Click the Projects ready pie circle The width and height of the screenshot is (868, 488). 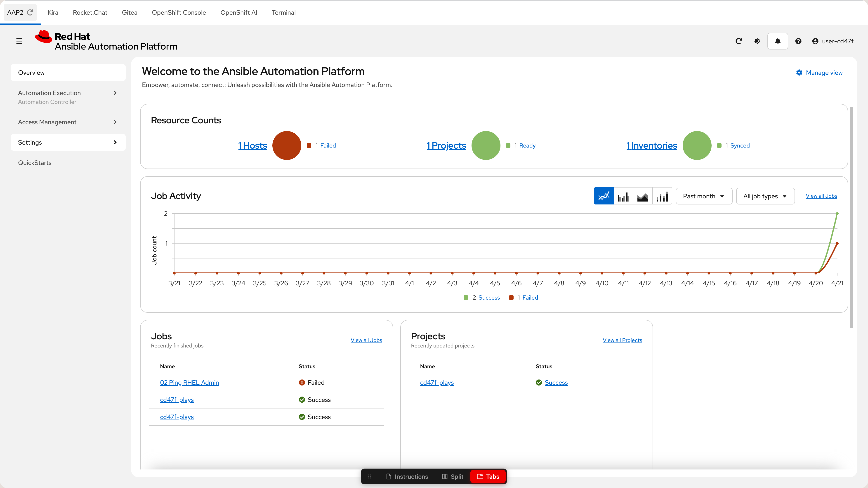tap(486, 145)
